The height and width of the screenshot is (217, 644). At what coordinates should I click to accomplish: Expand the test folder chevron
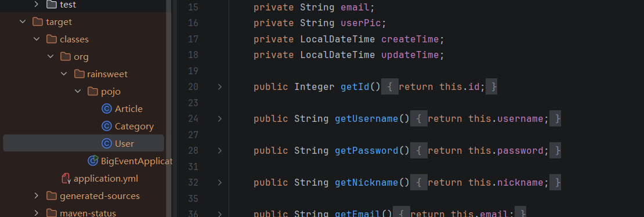click(36, 5)
